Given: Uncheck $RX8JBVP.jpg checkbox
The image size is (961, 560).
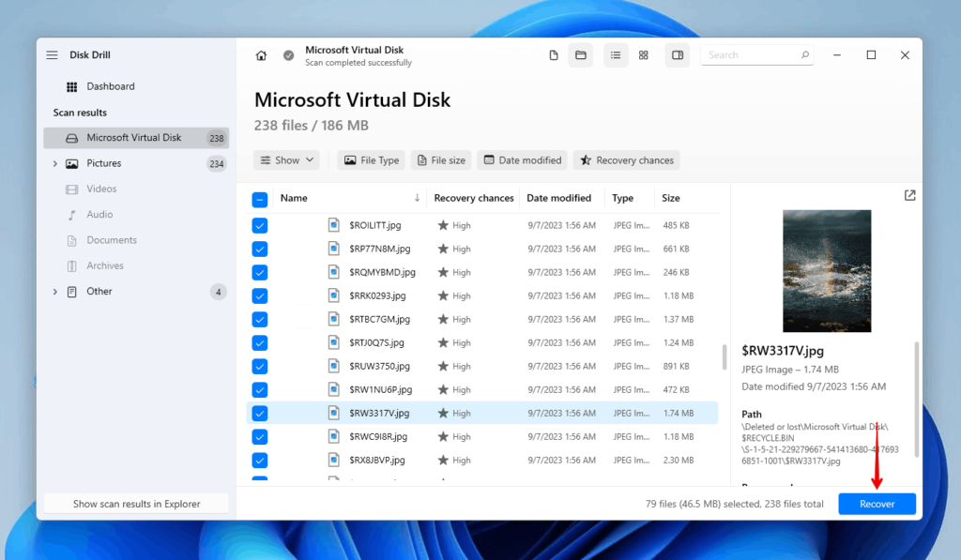Looking at the screenshot, I should point(259,461).
